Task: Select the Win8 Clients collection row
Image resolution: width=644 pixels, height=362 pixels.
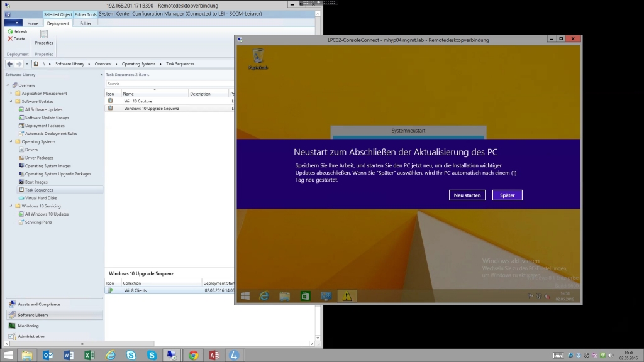Action: coord(169,290)
